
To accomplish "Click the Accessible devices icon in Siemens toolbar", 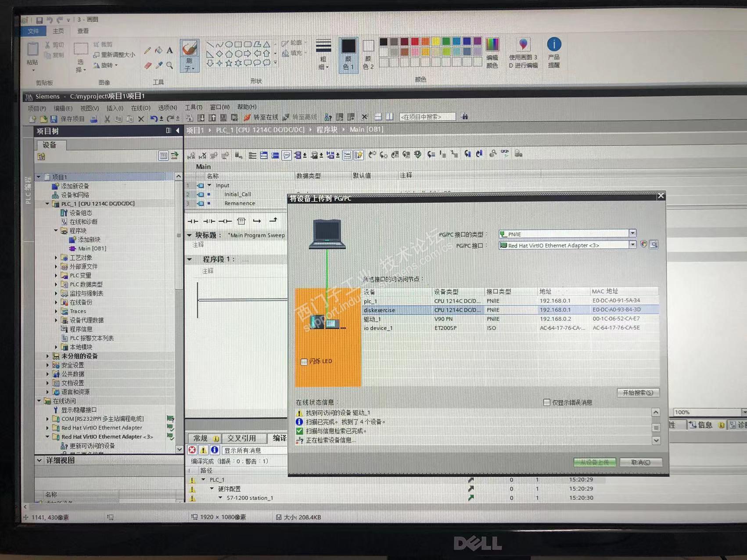I will 328,117.
